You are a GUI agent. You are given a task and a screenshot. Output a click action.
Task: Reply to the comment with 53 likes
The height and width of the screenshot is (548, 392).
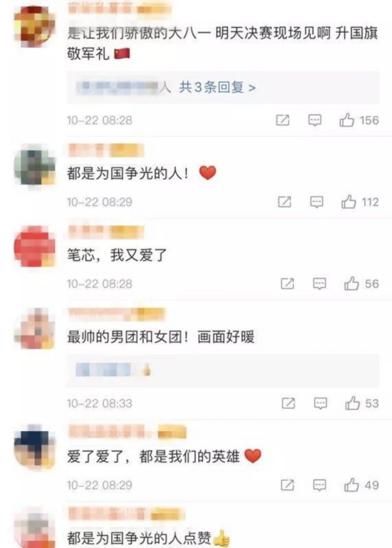tap(320, 403)
